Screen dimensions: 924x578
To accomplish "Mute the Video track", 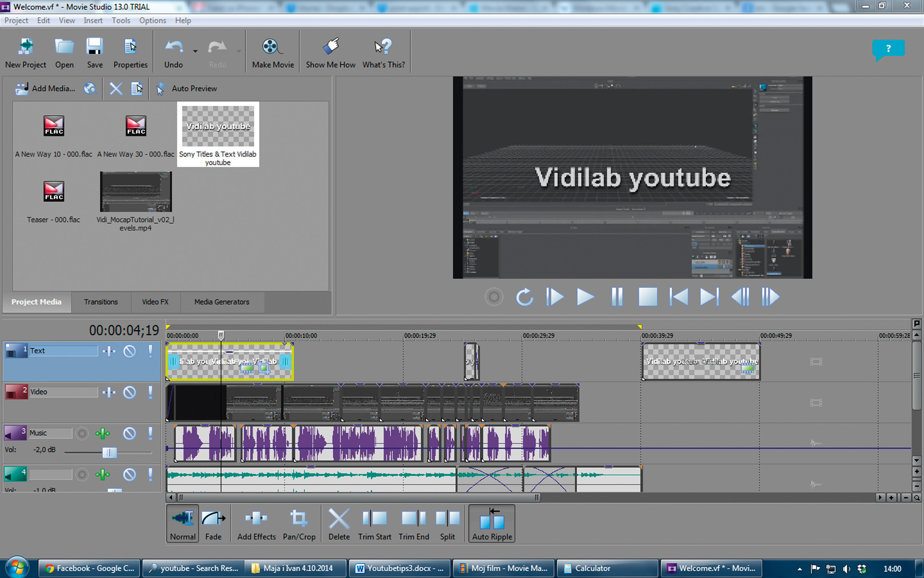I will pyautogui.click(x=129, y=392).
